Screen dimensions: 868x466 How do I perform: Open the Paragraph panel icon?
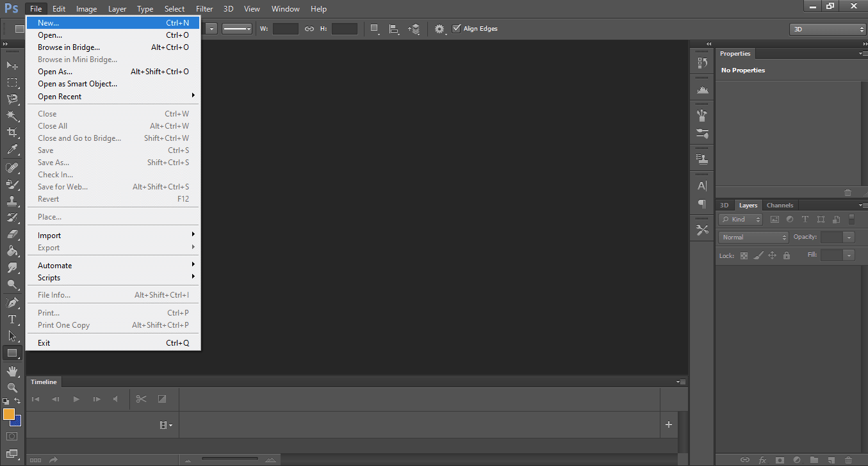[x=702, y=204]
